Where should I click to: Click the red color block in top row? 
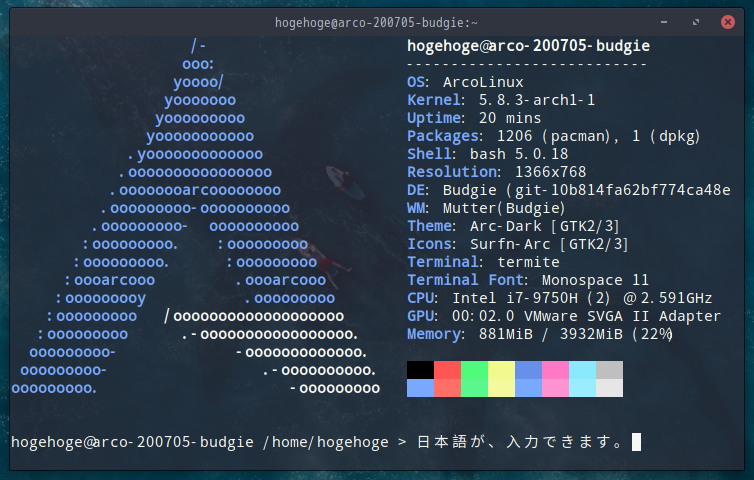(x=447, y=370)
